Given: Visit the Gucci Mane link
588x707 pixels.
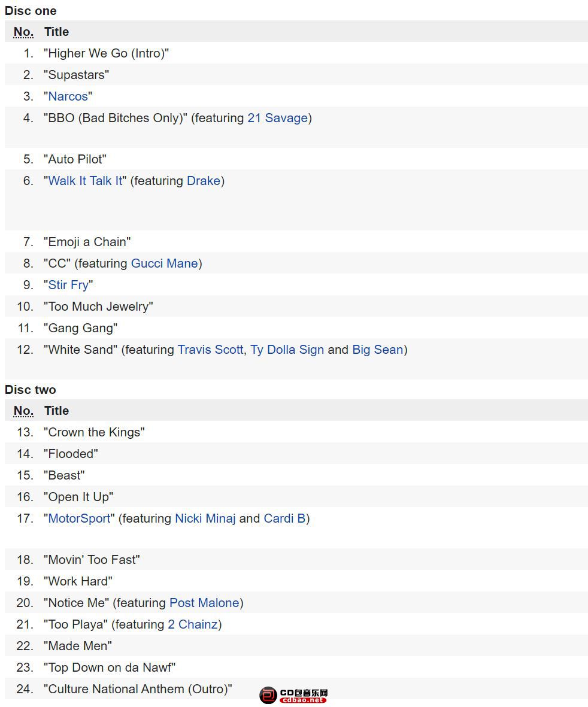Looking at the screenshot, I should [x=165, y=263].
